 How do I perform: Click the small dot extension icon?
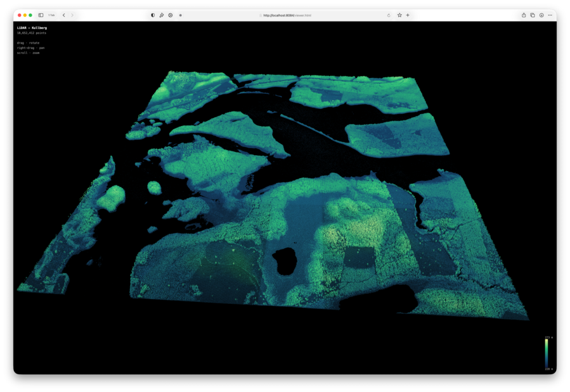[181, 15]
